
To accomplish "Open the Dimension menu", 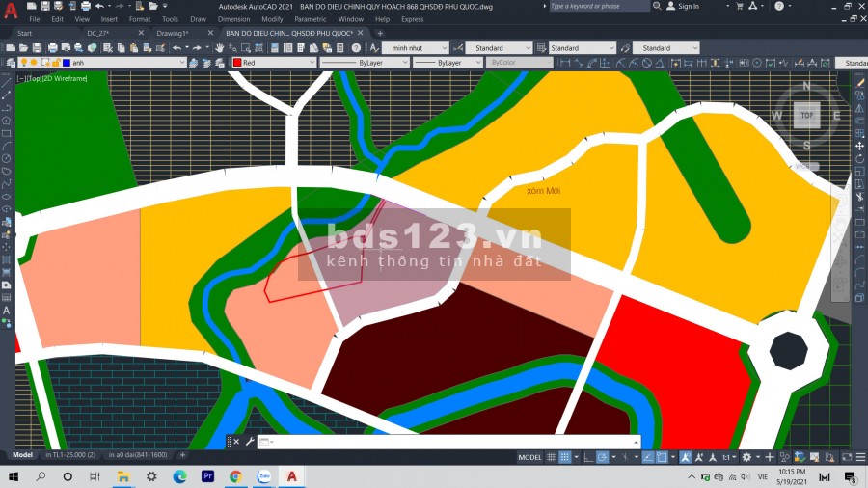I will coord(233,19).
